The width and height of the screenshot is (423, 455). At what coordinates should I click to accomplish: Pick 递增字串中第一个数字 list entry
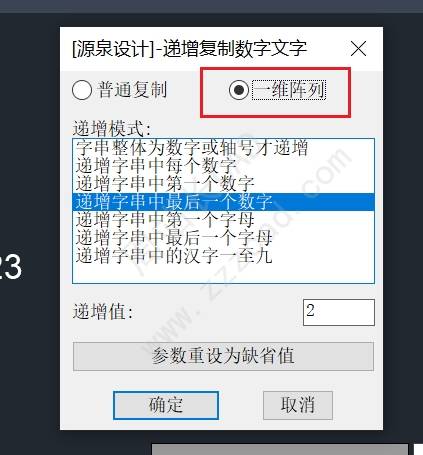(x=223, y=184)
